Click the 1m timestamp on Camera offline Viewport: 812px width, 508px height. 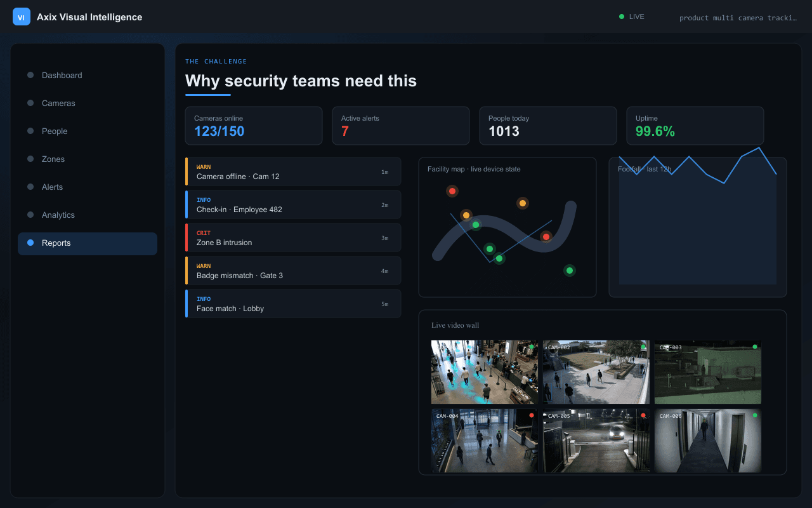tap(384, 172)
